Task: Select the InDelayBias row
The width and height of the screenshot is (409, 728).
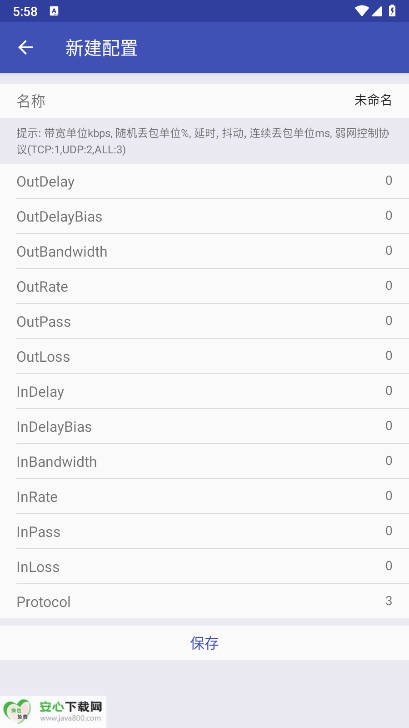Action: point(204,427)
